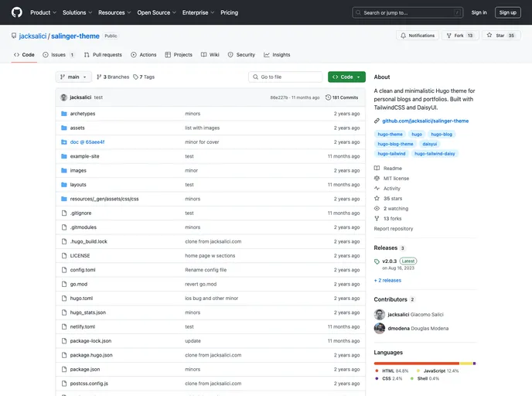Click the config.toml file icon
Viewport: 532px width, 396px height.
[63, 270]
